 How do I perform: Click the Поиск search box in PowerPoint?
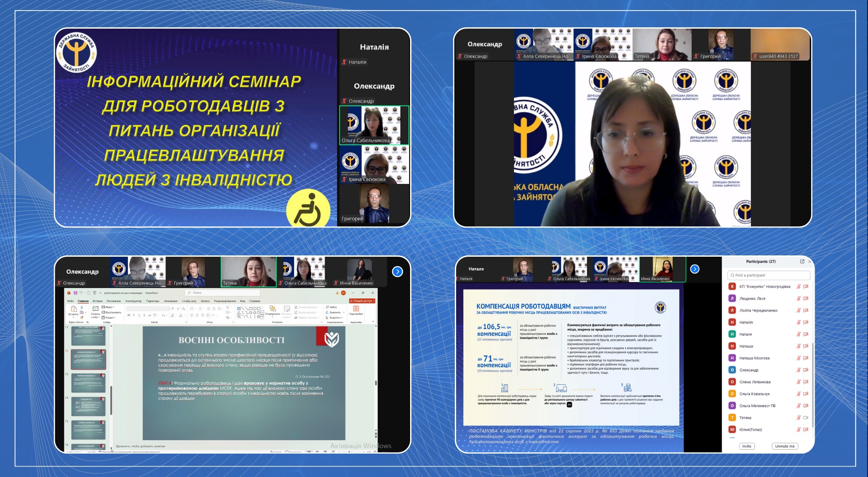coord(223,293)
